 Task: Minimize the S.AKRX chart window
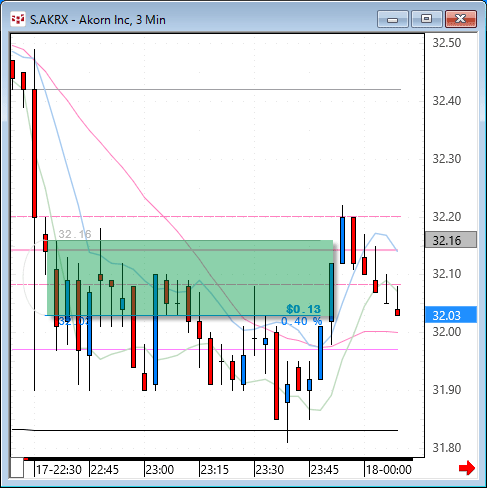click(393, 19)
